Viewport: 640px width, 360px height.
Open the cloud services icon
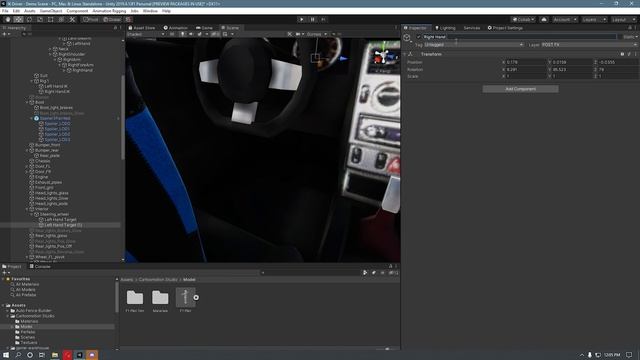544,19
